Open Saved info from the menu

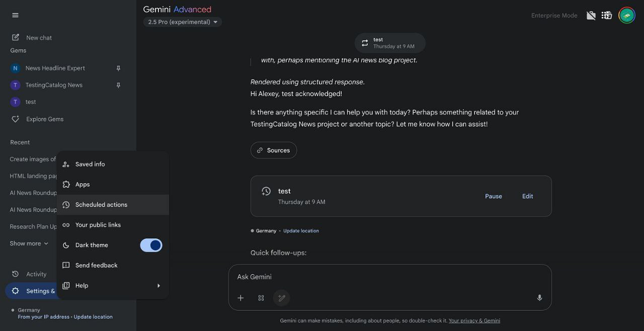pos(113,164)
